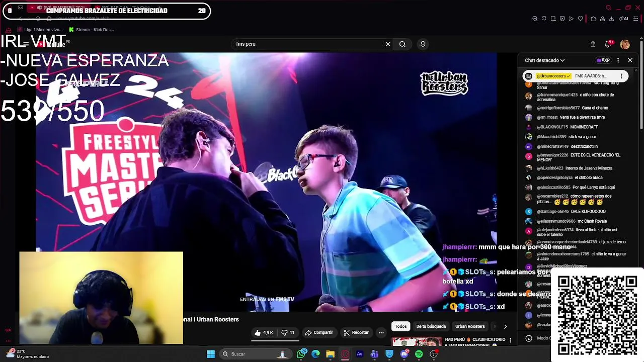
Task: Click the red search tabs icon in title bar
Action: [x=608, y=8]
